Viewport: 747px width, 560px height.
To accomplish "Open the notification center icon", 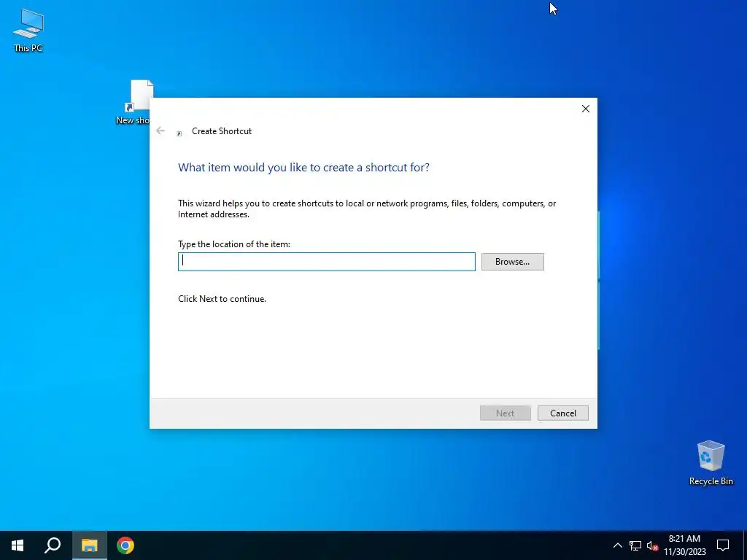I will (723, 545).
